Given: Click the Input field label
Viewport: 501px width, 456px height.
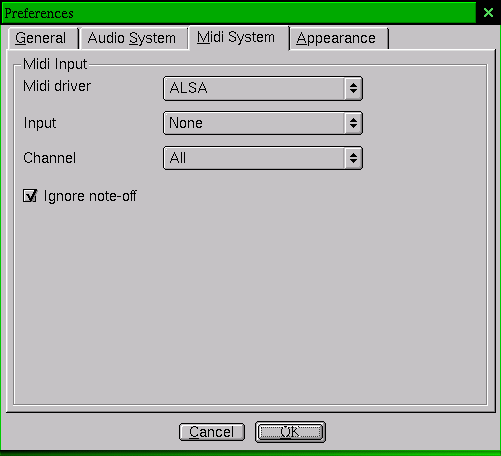Looking at the screenshot, I should (40, 123).
